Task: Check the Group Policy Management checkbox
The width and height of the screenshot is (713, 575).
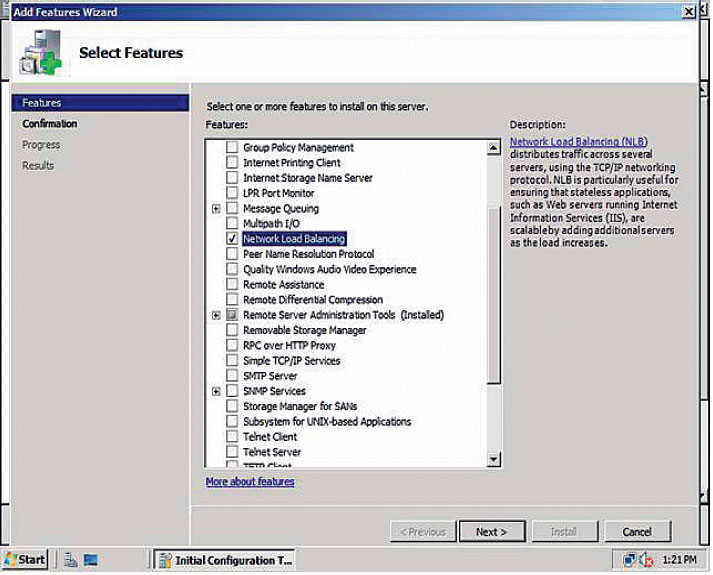Action: point(233,148)
